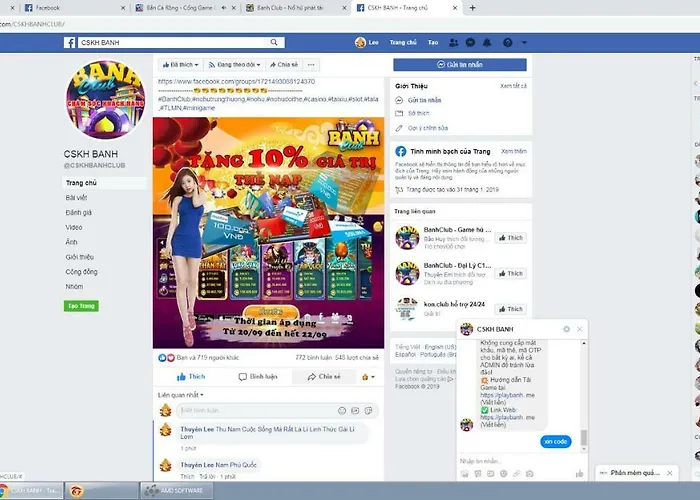Click Gửi tin nhắn in Giới Thiệu
Screen dimensions: 700x500
425,100
